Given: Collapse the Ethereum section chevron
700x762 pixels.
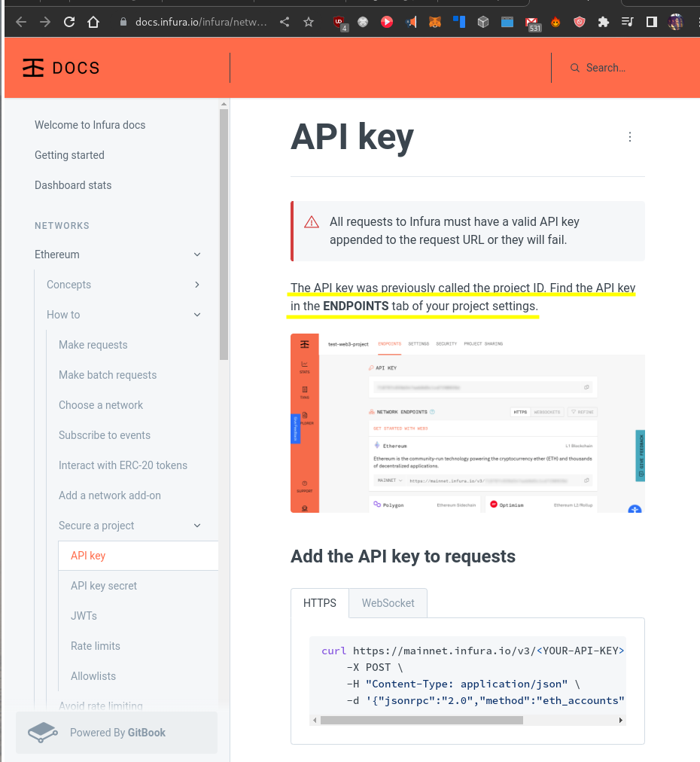Looking at the screenshot, I should click(x=197, y=255).
